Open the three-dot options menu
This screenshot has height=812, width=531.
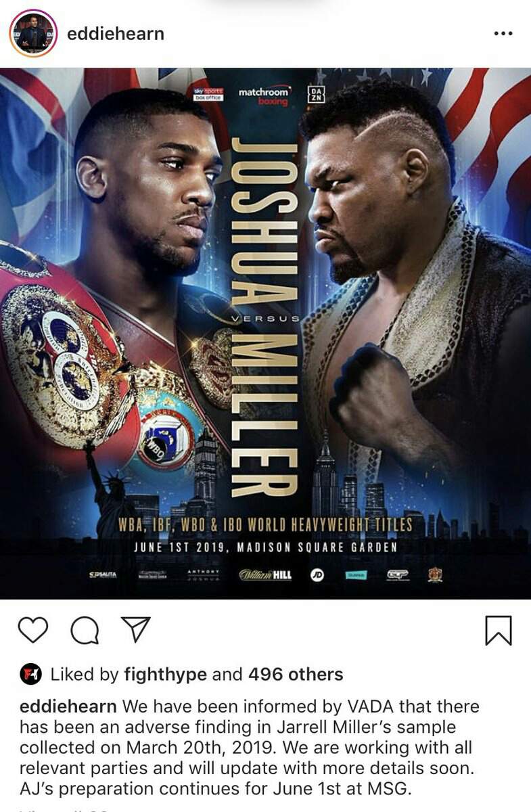503,33
